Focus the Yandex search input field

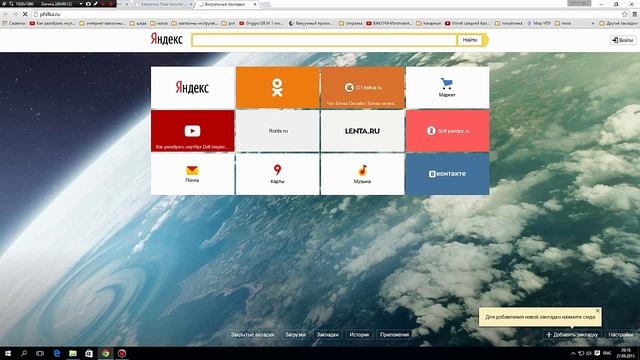coord(324,40)
